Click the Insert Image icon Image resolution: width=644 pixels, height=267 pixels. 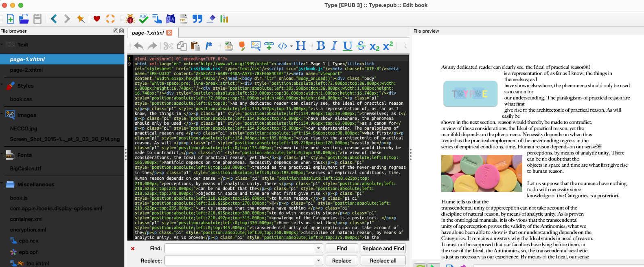tap(255, 46)
